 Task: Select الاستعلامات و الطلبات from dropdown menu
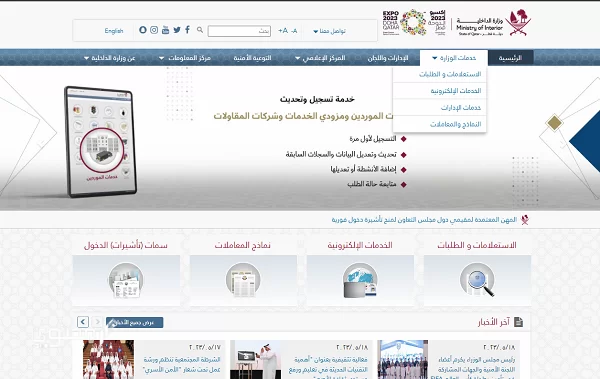point(440,74)
